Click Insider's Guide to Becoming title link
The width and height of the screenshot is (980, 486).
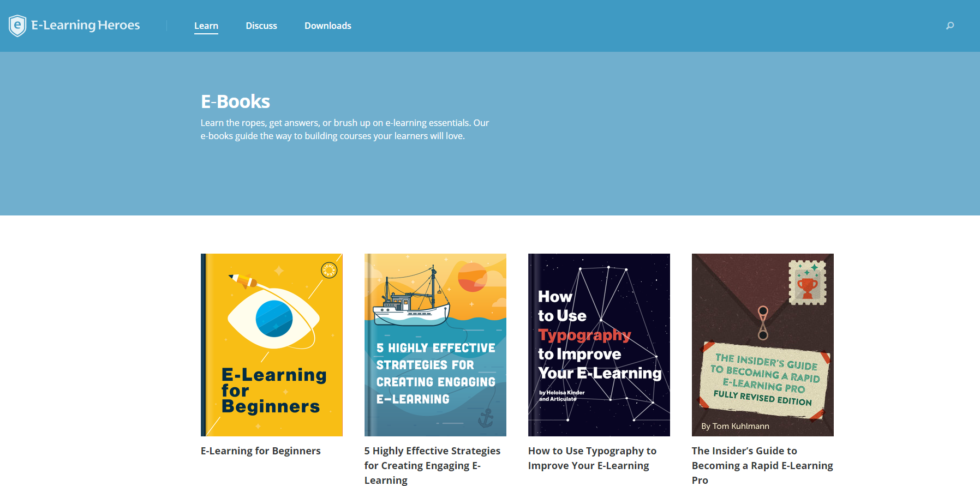click(x=763, y=465)
